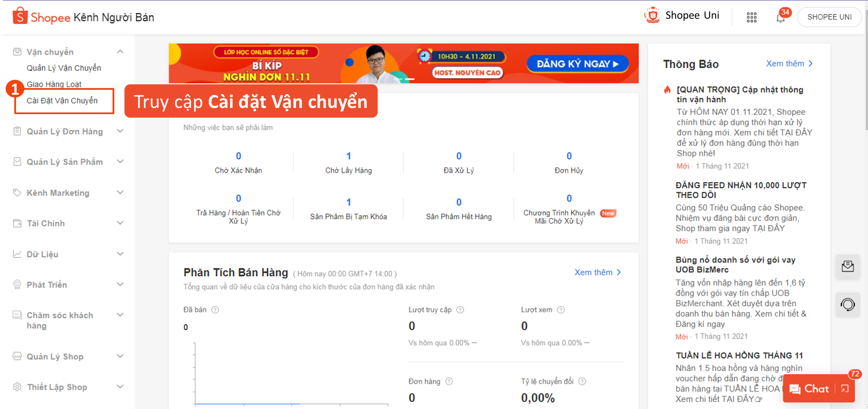
Task: Expand the Kênh Marketing section
Action: pyautogui.click(x=120, y=192)
